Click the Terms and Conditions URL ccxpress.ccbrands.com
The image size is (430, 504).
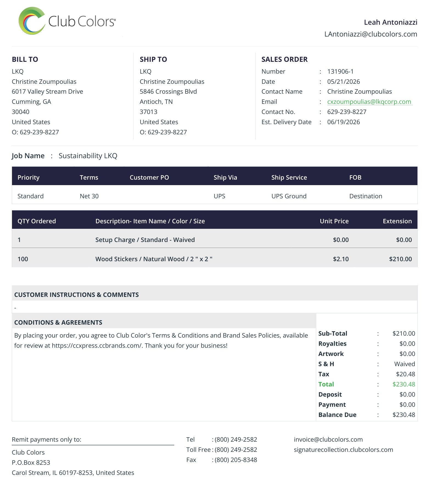click(x=97, y=346)
